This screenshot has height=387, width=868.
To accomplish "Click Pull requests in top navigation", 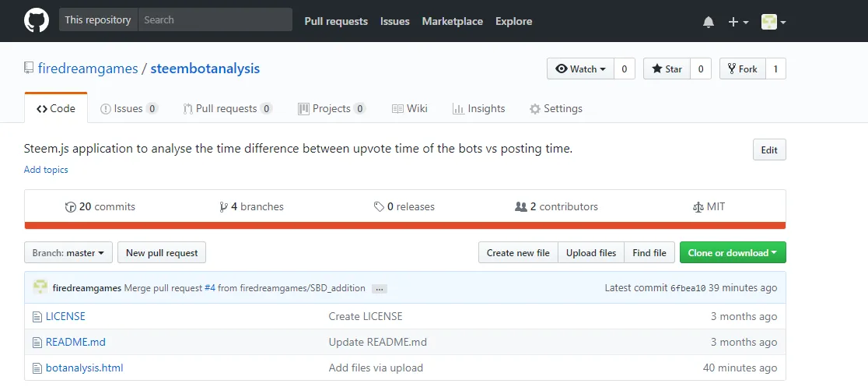I will tap(336, 21).
